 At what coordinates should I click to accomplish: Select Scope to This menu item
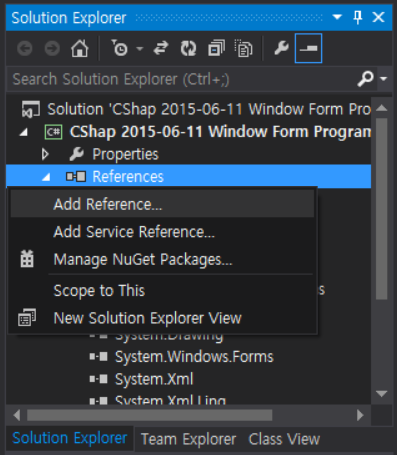[x=162, y=290]
